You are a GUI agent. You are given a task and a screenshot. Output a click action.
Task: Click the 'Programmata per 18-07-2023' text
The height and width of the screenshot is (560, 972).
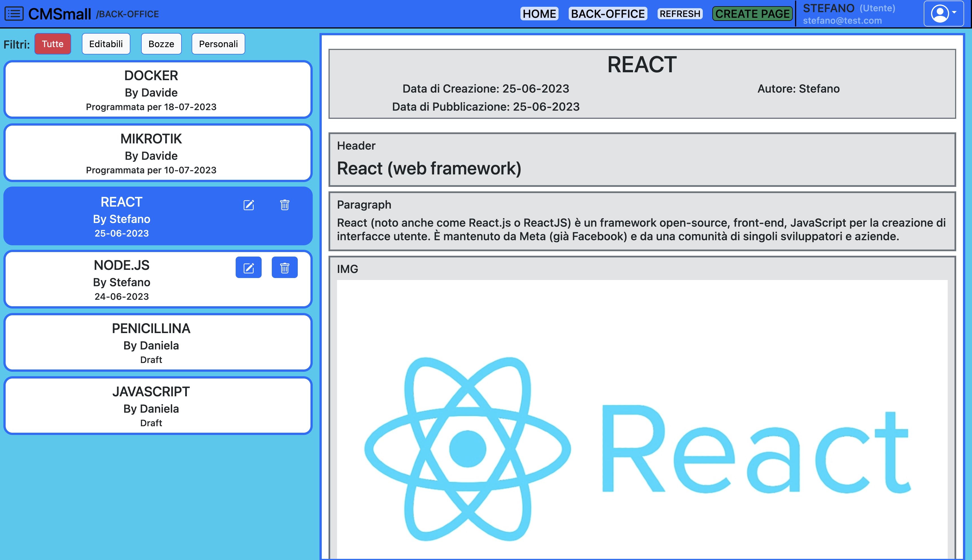click(151, 107)
